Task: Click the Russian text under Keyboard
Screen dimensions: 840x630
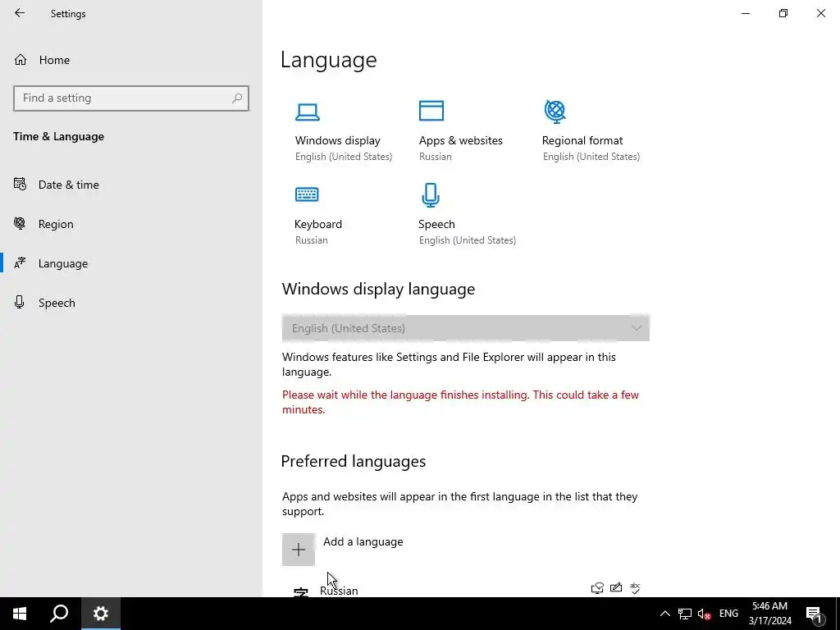Action: [311, 240]
